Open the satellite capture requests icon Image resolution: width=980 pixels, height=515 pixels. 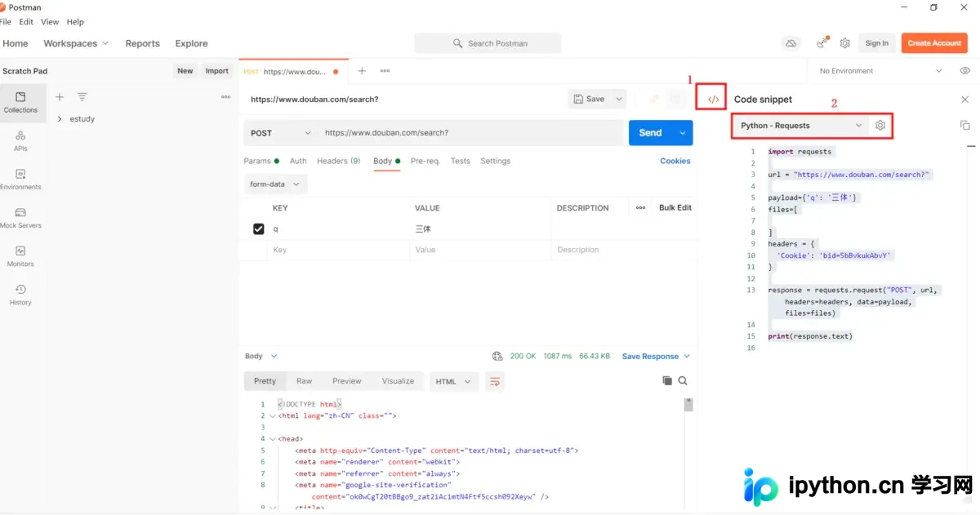pyautogui.click(x=822, y=43)
